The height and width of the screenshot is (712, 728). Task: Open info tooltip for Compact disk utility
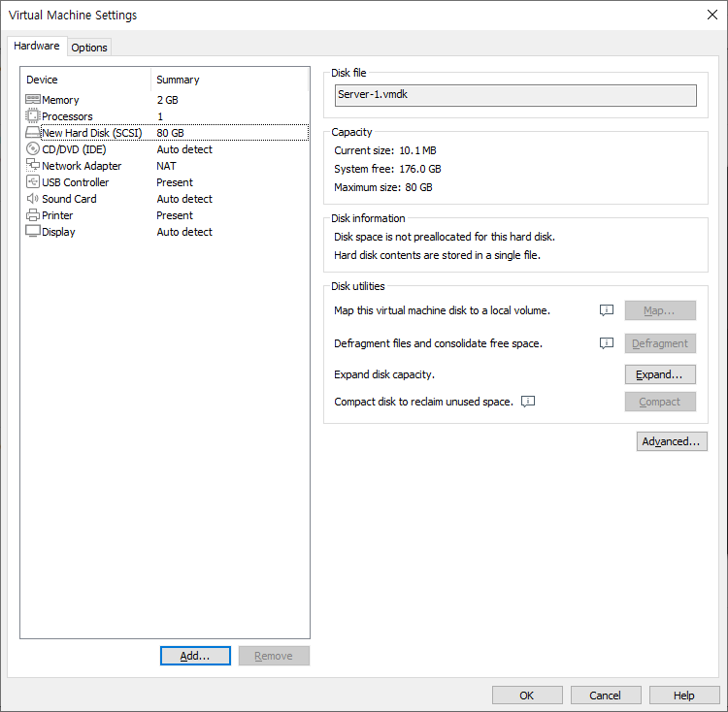[x=528, y=402]
